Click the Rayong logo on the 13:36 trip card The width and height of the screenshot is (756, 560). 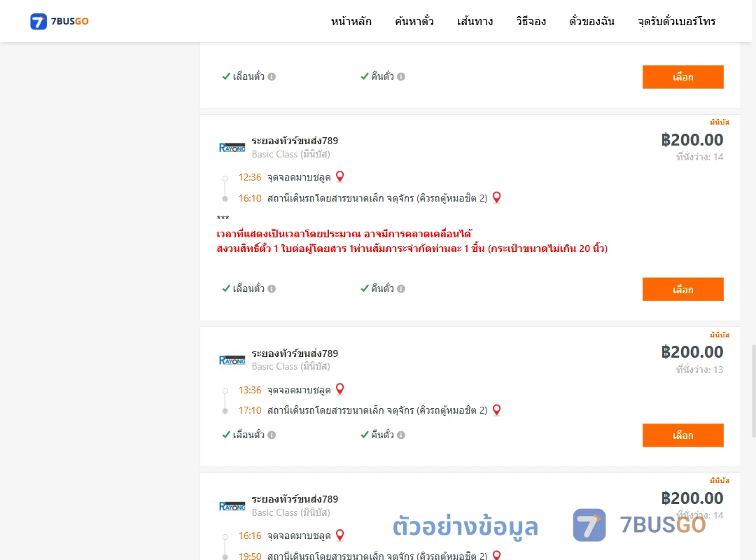pos(232,360)
